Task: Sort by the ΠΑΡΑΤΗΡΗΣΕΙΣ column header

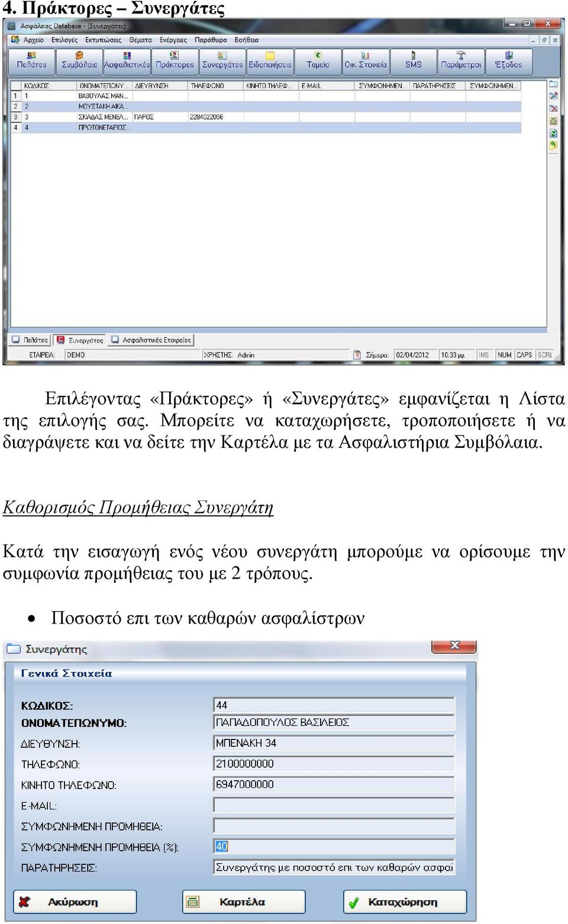Action: [x=437, y=86]
